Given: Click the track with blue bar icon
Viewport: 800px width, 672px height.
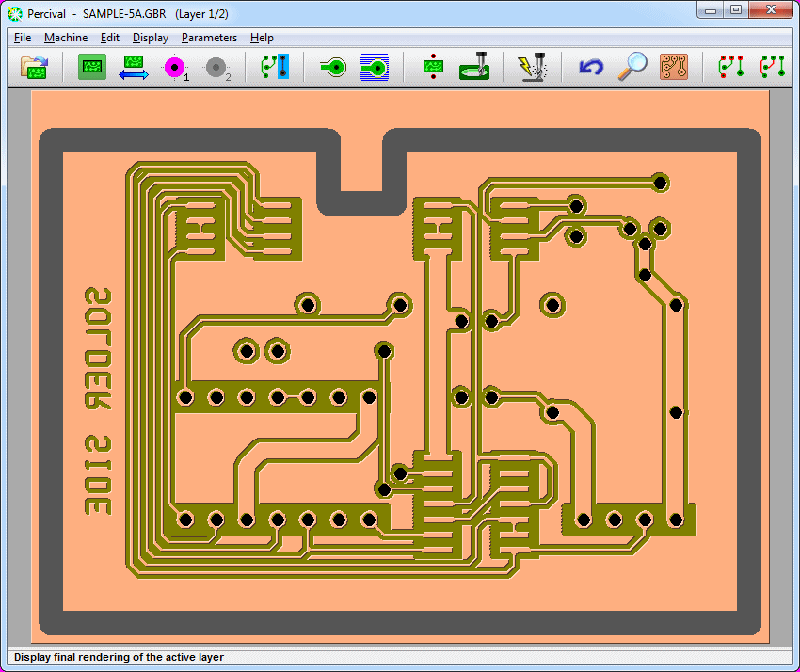Looking at the screenshot, I should coord(275,67).
